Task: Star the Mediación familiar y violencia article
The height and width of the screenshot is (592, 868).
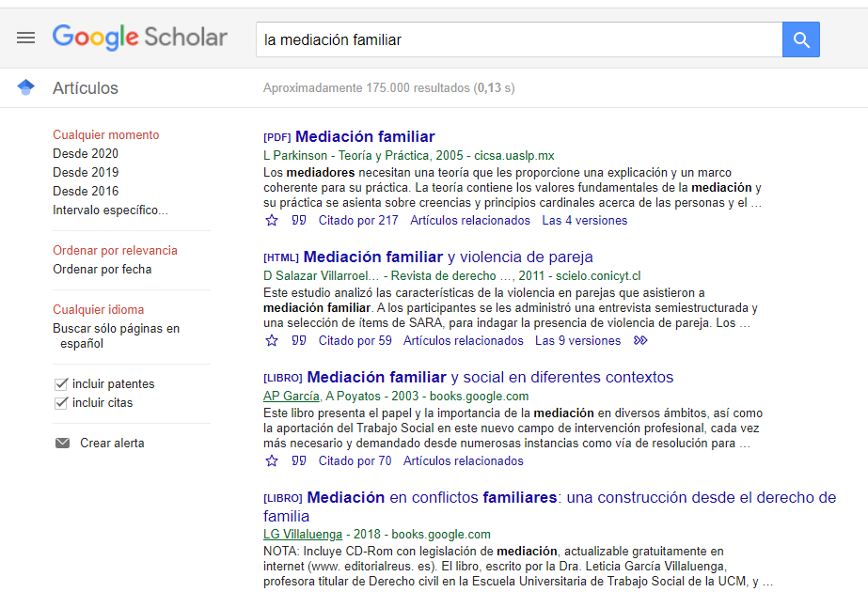Action: click(272, 340)
